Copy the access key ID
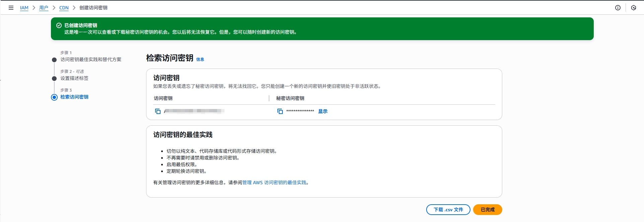644x222 pixels. [x=158, y=111]
